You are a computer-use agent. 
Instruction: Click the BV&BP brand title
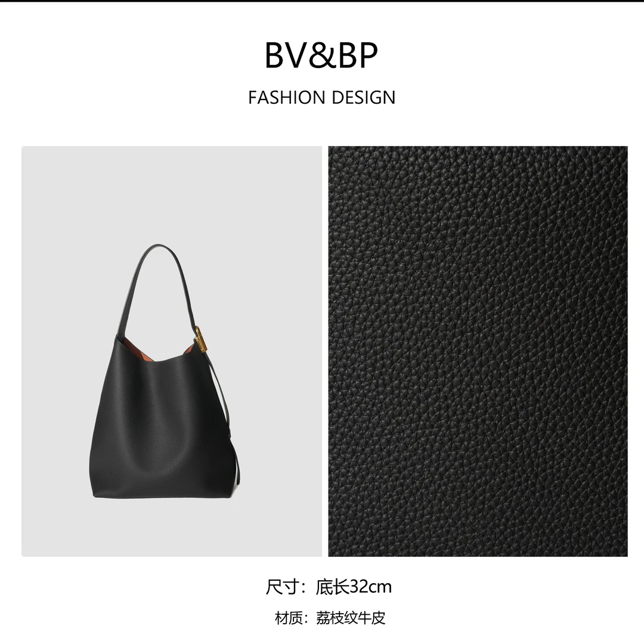321,55
